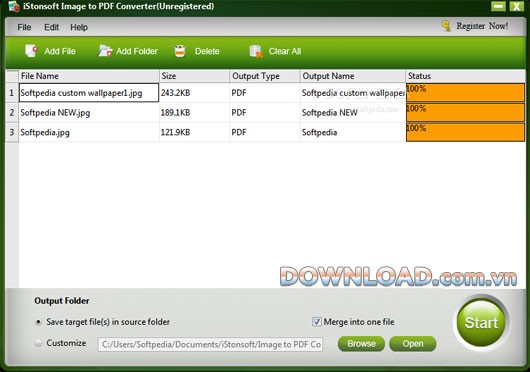The image size is (530, 372).
Task: Select the Customize radio option
Action: pos(39,343)
